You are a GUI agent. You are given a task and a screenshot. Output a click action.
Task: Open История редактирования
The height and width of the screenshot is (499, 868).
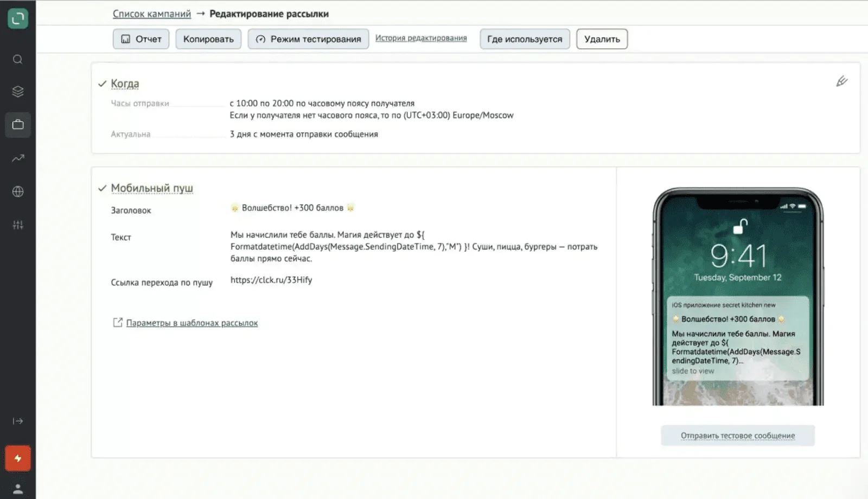420,38
